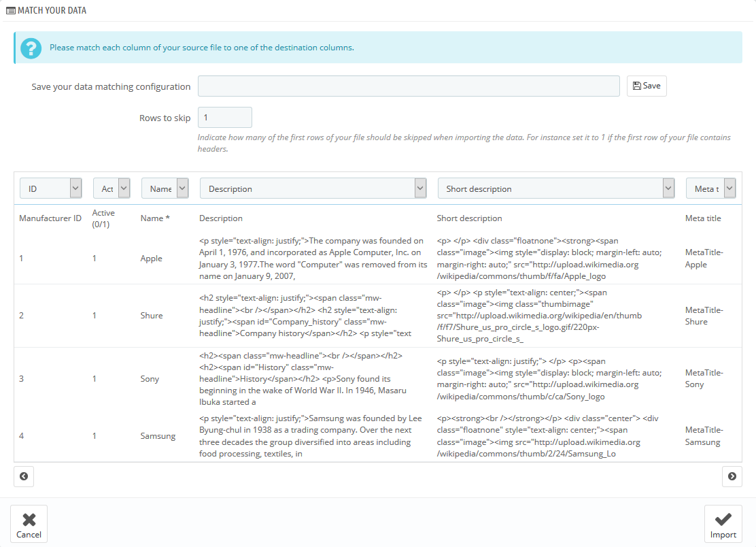Viewport: 756px width, 547px height.
Task: Select the Sony name cell
Action: [x=150, y=379]
